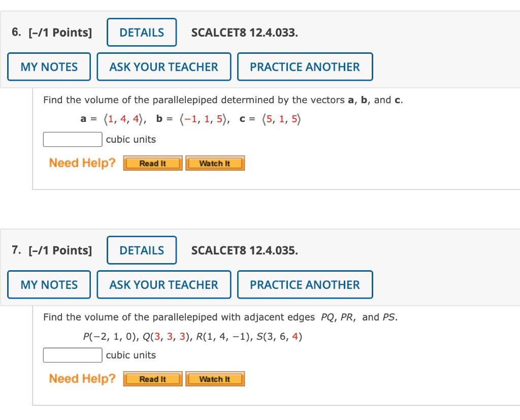Click the Need Help? label for problem 6
Viewport: 520px width, 420px height.
(x=81, y=163)
